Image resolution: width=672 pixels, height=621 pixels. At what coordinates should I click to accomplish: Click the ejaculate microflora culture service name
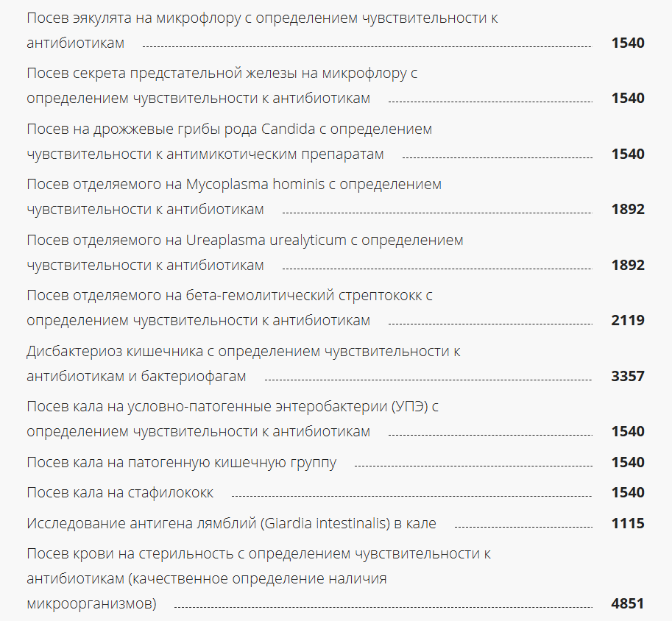261,18
